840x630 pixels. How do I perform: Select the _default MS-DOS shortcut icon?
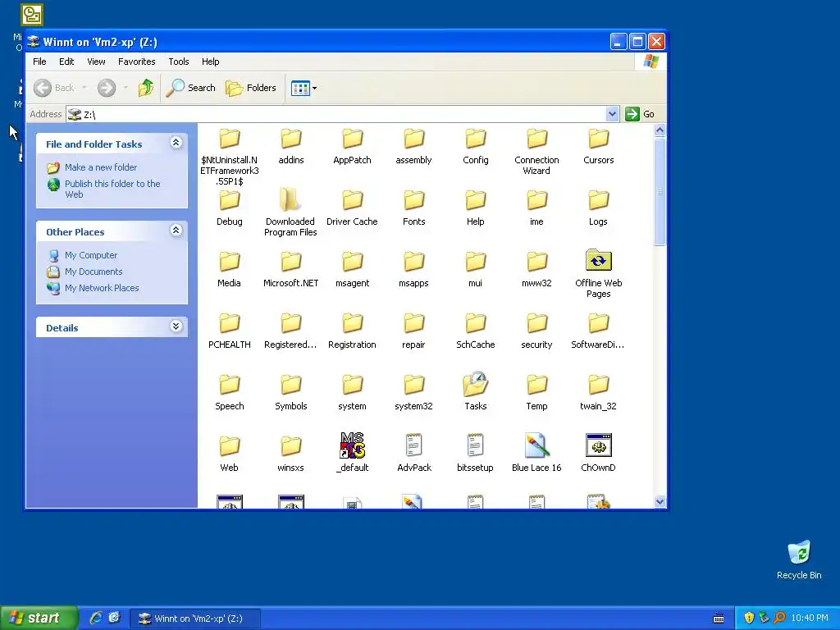click(353, 445)
